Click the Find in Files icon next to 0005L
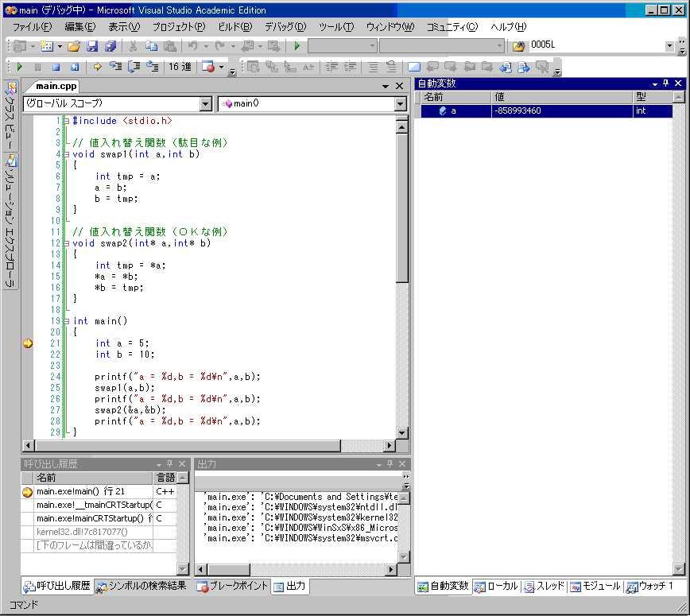 click(519, 46)
